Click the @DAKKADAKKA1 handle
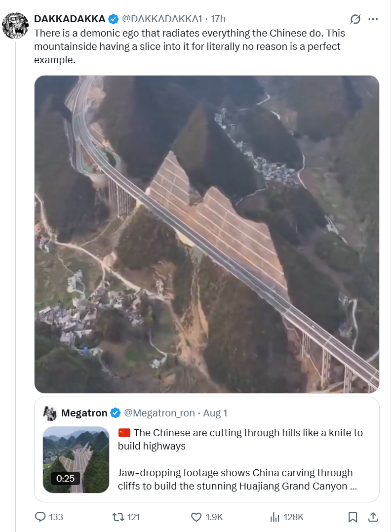 (x=162, y=19)
